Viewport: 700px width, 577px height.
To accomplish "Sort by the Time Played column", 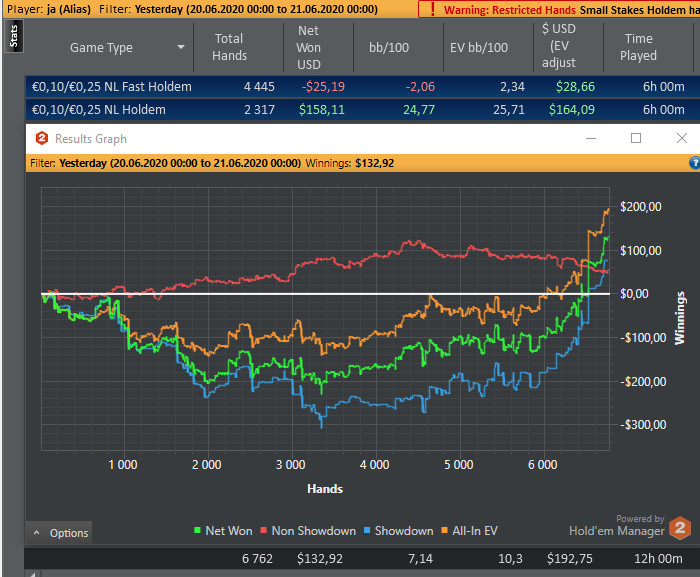I will 638,47.
